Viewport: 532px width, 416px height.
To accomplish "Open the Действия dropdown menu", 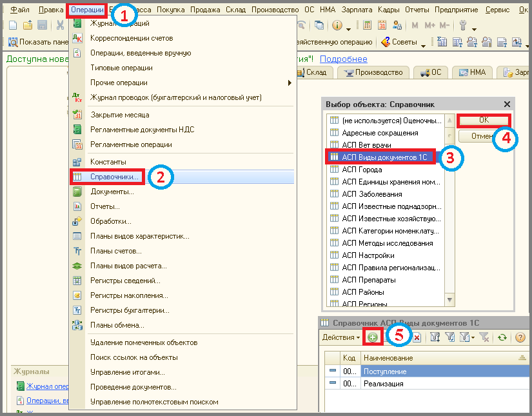I will 341,337.
